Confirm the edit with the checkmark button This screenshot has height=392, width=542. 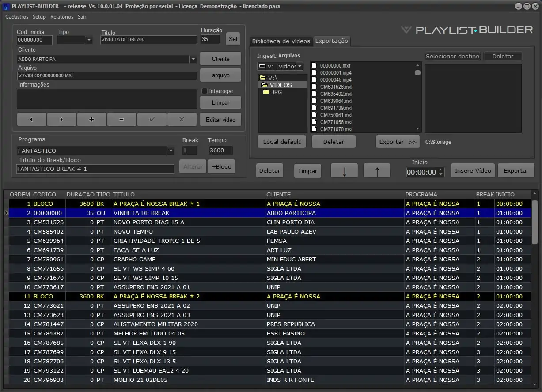click(152, 119)
